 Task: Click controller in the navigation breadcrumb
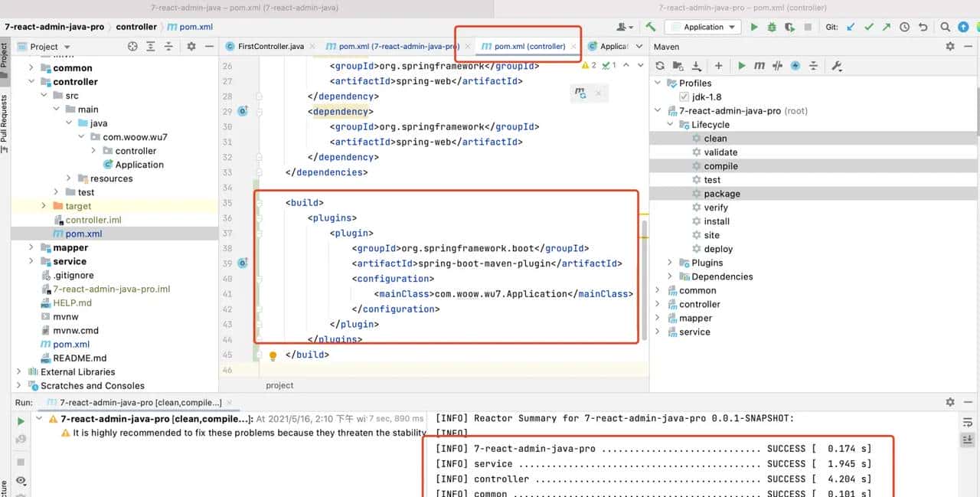[x=136, y=27]
